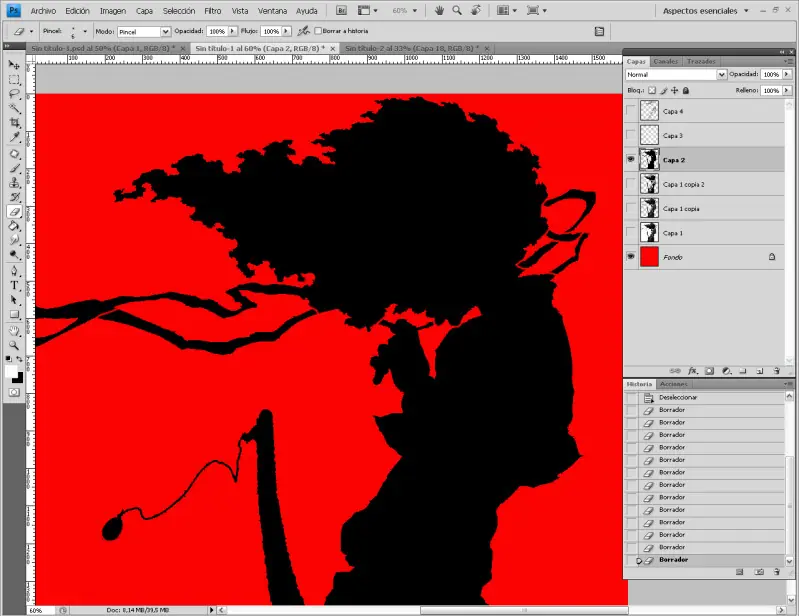
Task: Show Capa 3 layer visibility
Action: [x=631, y=135]
